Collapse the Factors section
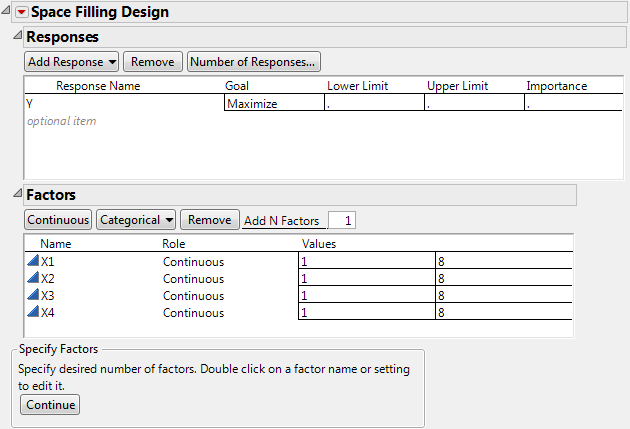Screen dimensions: 630x429 [16, 195]
